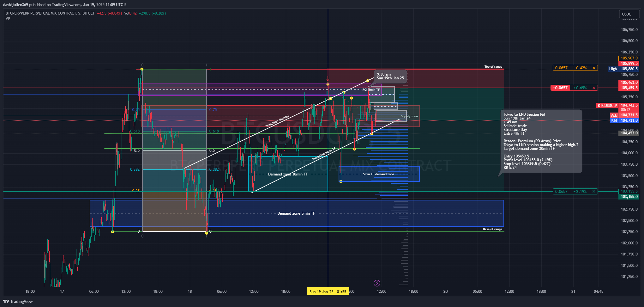Screen dimensions: 644x307
Task: Select the Trendline 5min TF text
Action: [x=324, y=154]
